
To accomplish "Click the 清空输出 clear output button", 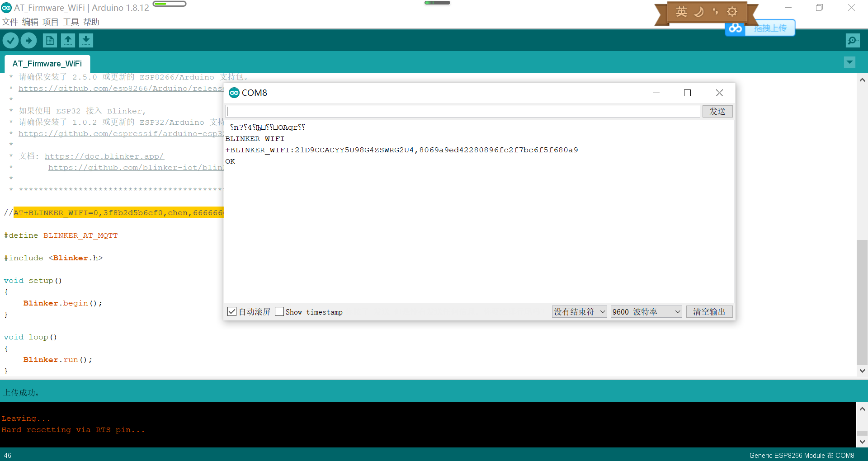I will point(709,311).
